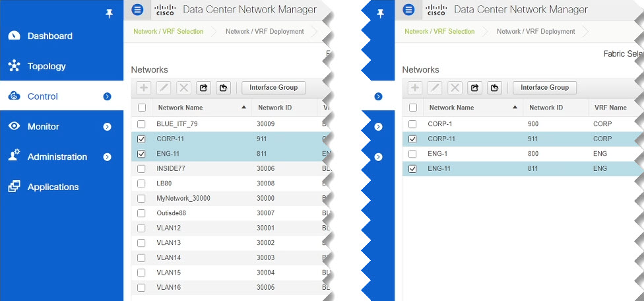
Task: Click the CORP VRF name in the CORP-1 row
Action: point(602,124)
